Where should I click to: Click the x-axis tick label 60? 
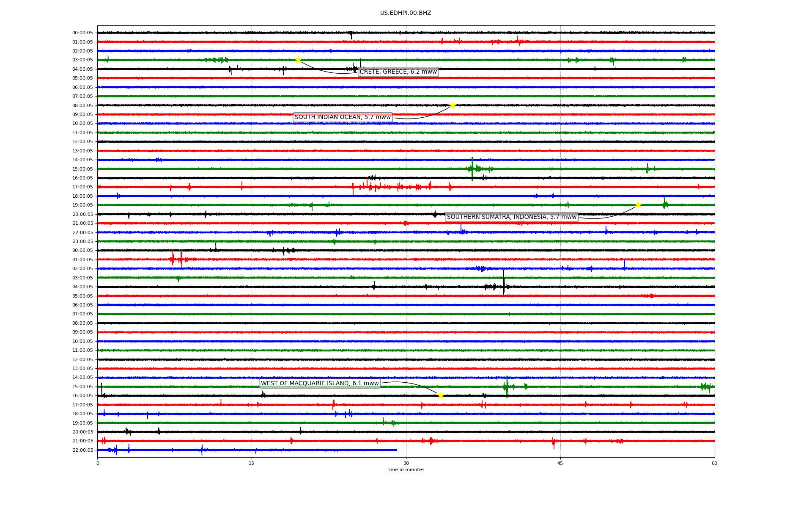click(714, 463)
